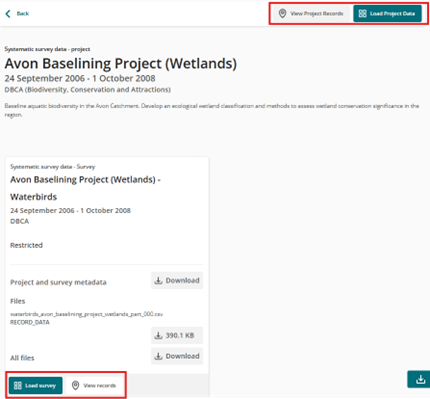
Task: Click download icon beside 390.1 KB
Action: click(x=158, y=335)
